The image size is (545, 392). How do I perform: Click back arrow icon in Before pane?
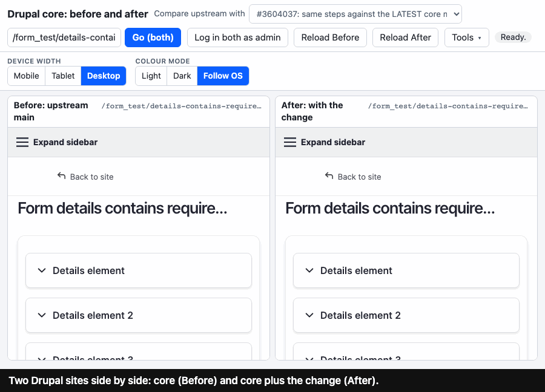pos(62,176)
